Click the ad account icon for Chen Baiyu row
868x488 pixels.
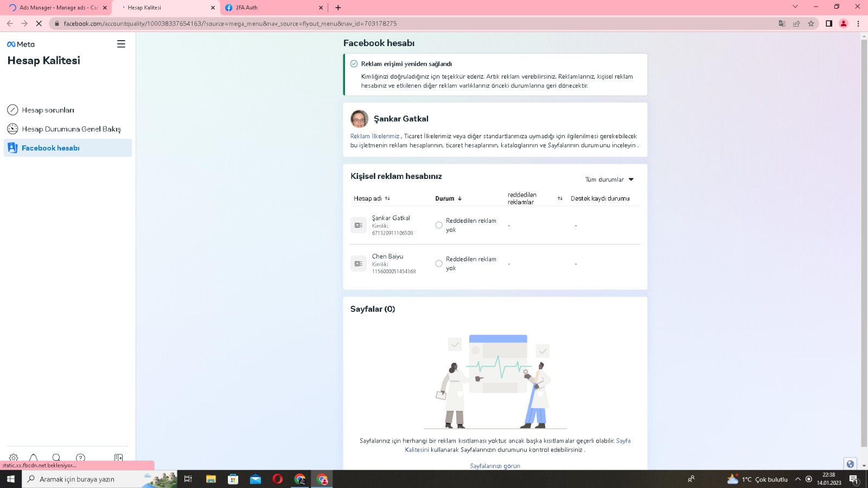[x=359, y=264]
